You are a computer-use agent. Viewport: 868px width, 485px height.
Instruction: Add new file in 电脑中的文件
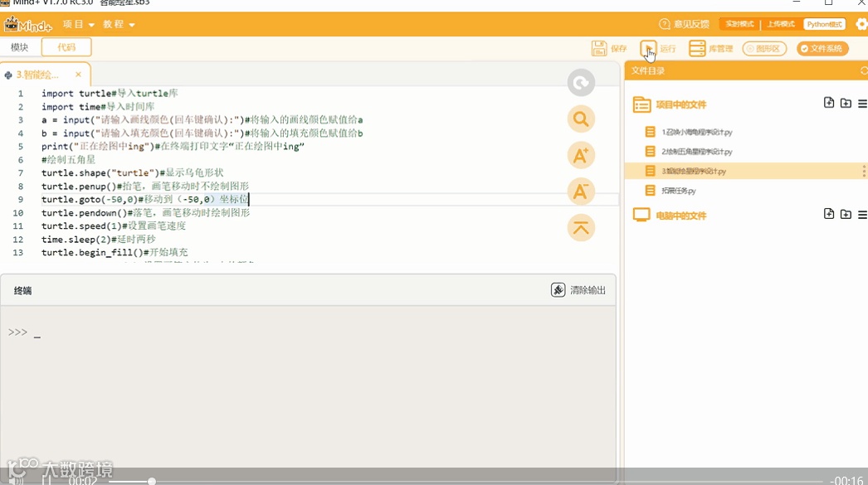[829, 214]
